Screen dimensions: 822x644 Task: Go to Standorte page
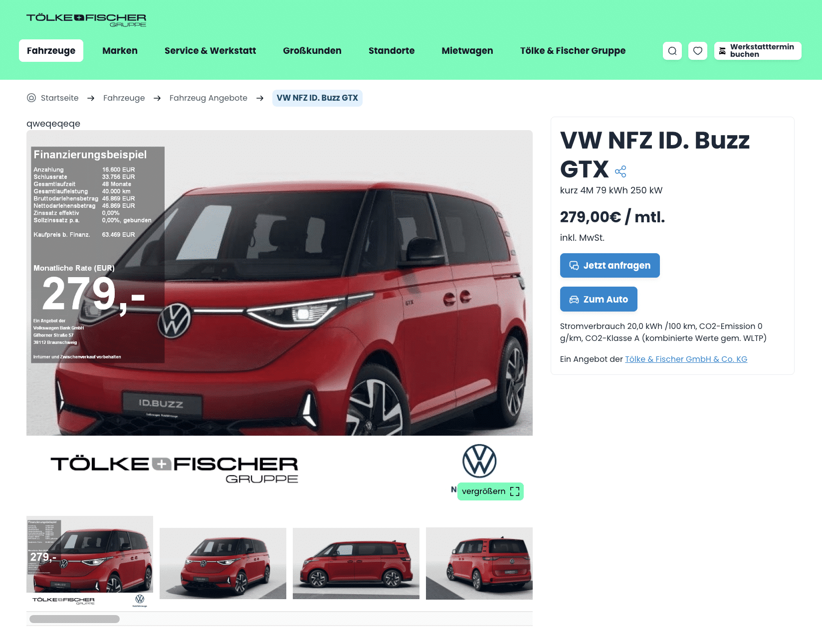pos(392,51)
